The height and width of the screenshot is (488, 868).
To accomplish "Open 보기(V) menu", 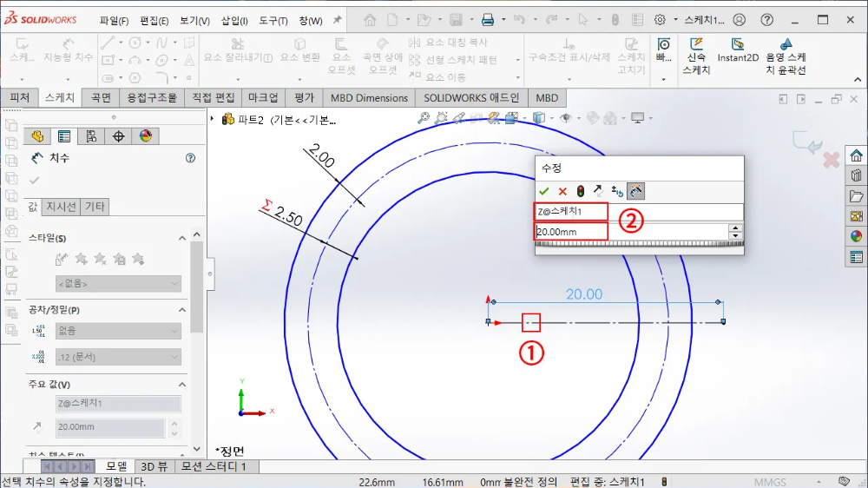I will coord(194,21).
